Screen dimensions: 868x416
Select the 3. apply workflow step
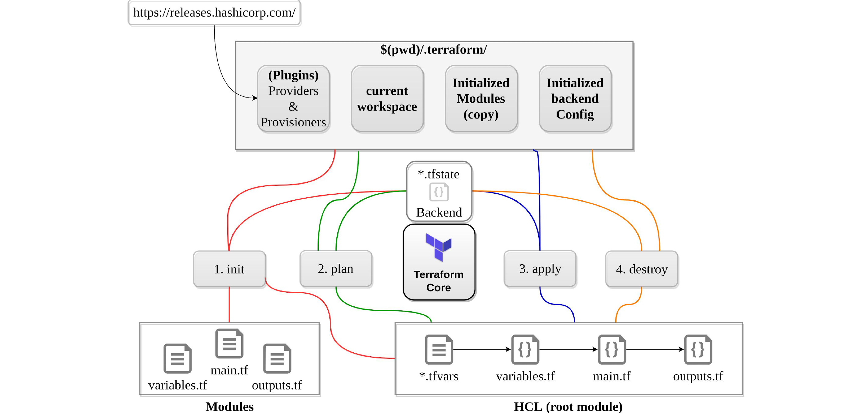point(531,271)
